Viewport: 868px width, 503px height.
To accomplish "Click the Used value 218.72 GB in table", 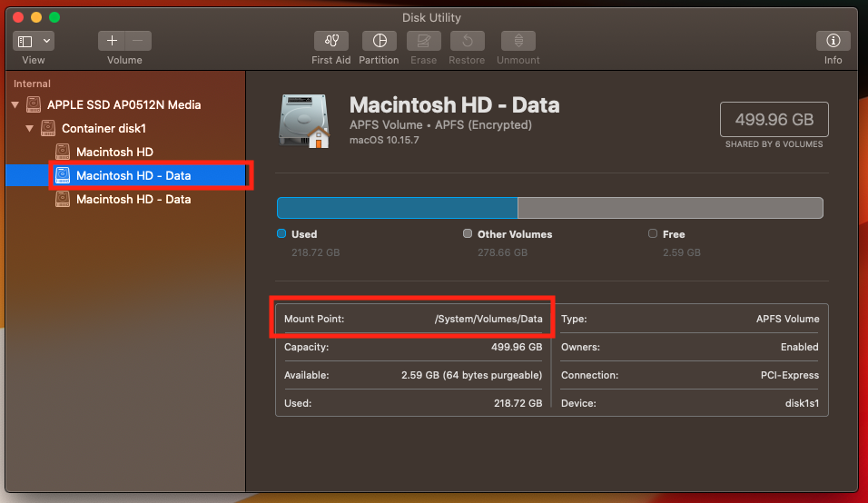I will 518,403.
